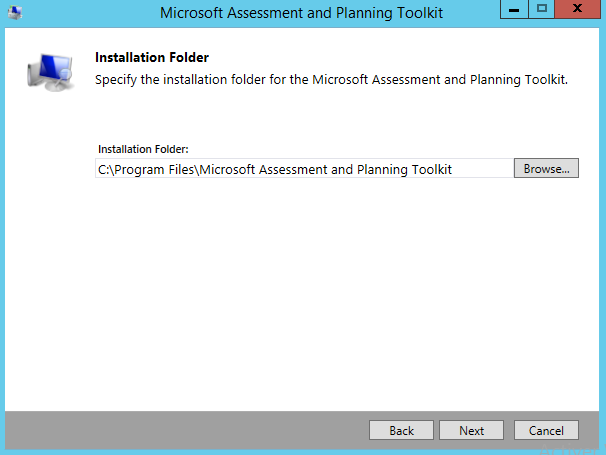Click the 'Specify the installation folder' description
The width and height of the screenshot is (606, 455).
pos(331,79)
